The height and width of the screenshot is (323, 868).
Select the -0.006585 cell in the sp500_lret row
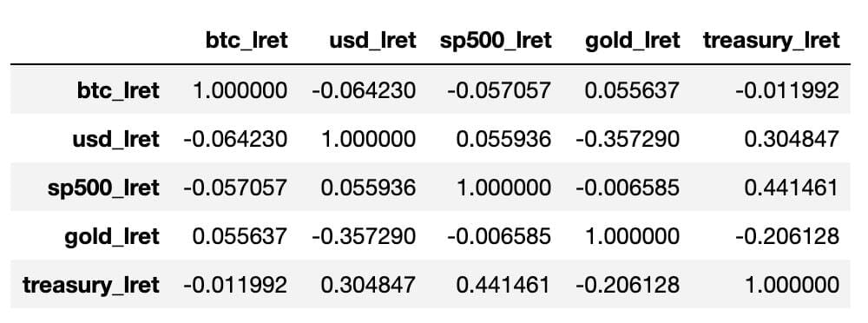628,188
